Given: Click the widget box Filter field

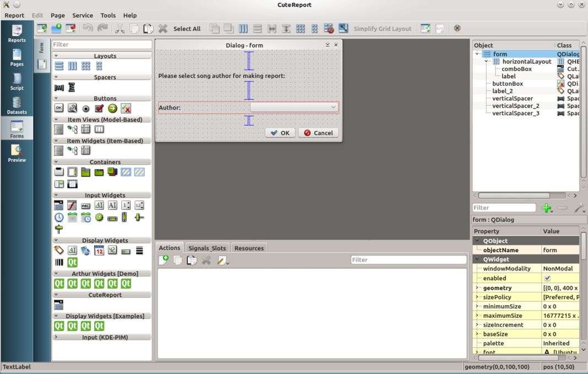Looking at the screenshot, I should (101, 45).
